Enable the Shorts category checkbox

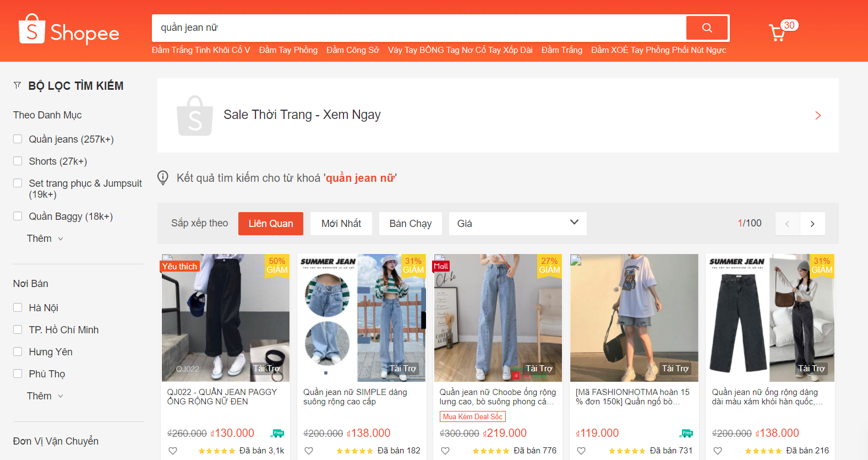coord(18,161)
